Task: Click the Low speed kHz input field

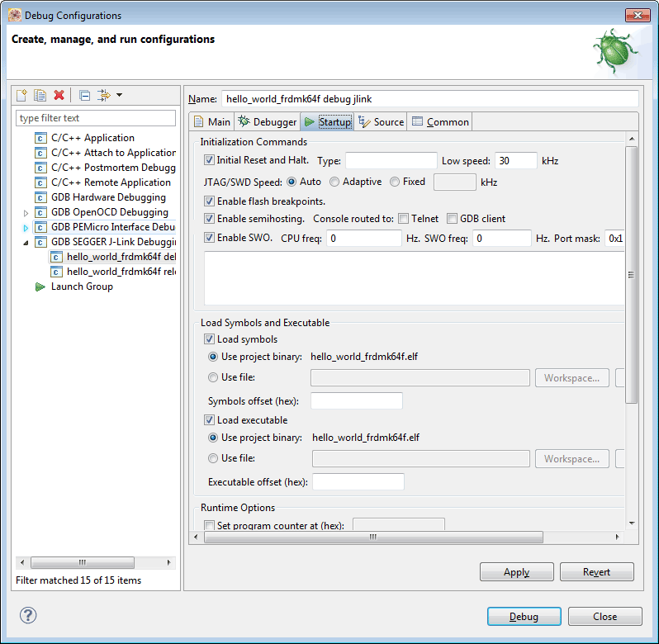Action: click(x=515, y=161)
